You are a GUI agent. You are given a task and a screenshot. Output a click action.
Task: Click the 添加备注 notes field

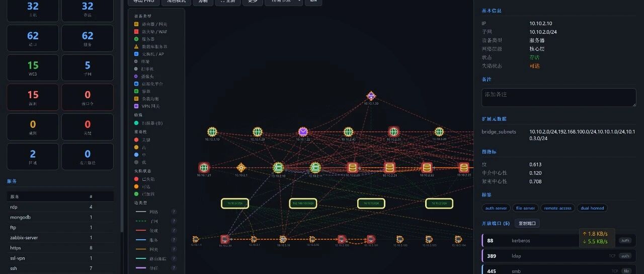click(558, 97)
